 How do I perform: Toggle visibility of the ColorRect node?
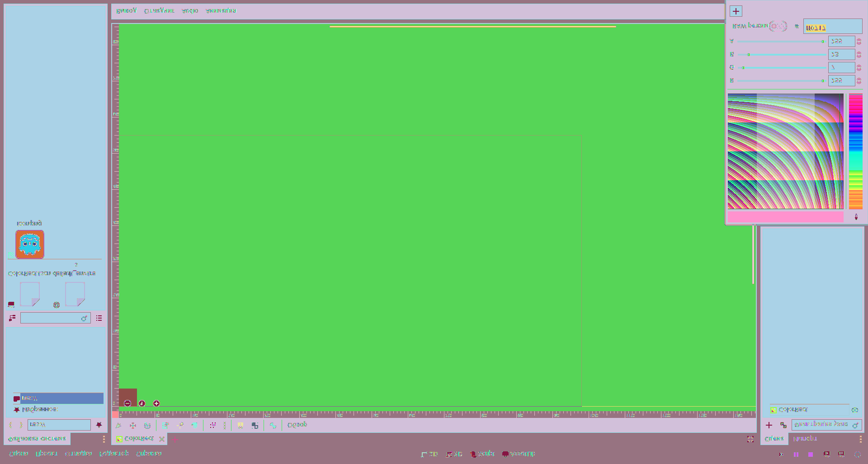pos(854,410)
